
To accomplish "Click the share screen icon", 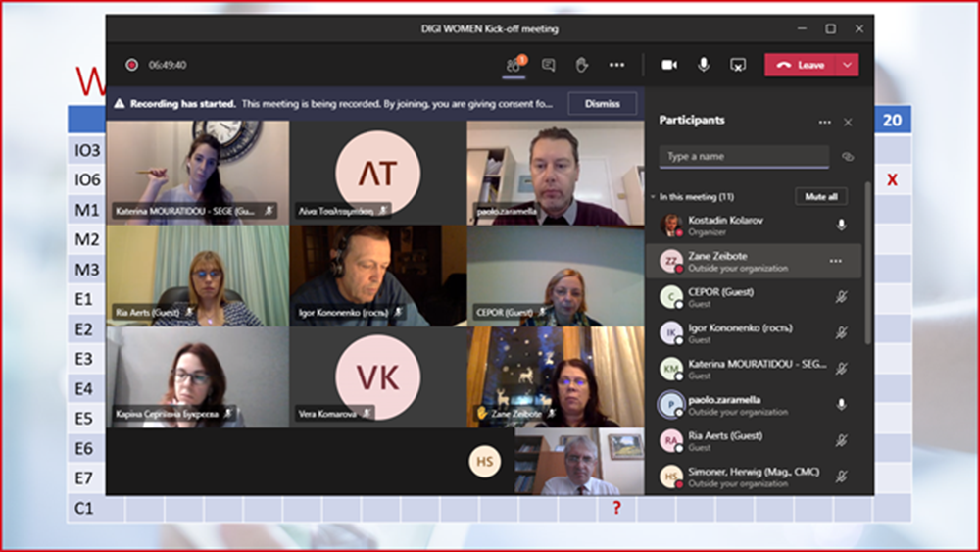I will [x=738, y=65].
